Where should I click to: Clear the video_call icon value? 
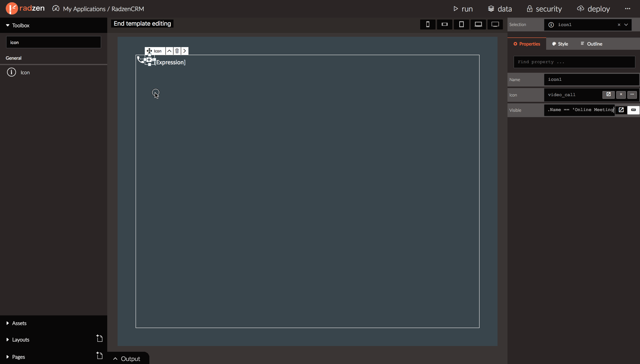tap(621, 95)
